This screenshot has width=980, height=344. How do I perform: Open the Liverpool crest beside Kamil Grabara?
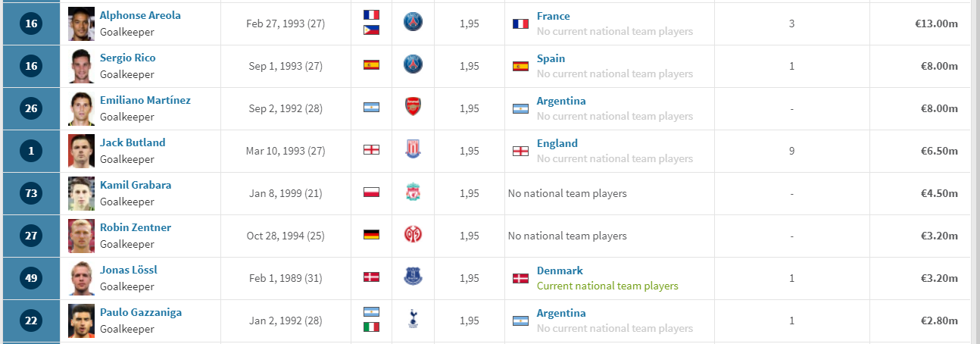[413, 192]
